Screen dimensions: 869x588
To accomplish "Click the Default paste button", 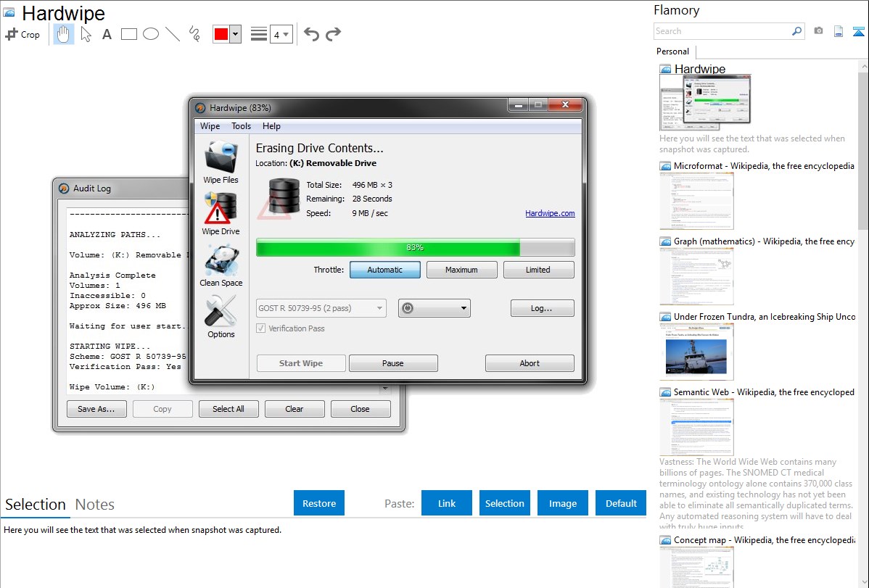I will pos(621,503).
